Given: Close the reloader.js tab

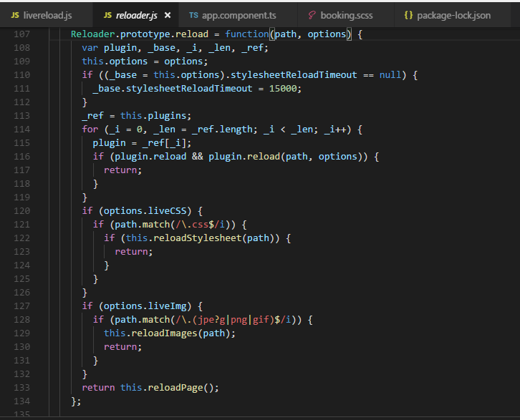Looking at the screenshot, I should click(168, 15).
